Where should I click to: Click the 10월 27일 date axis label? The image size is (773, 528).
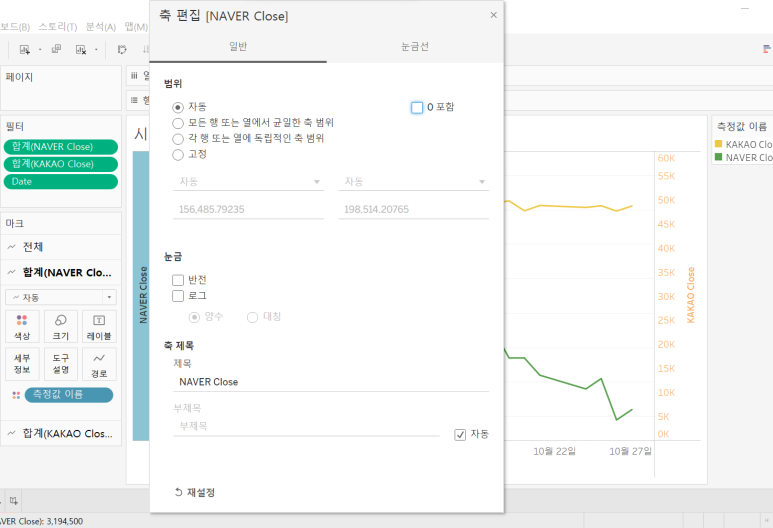coord(630,451)
